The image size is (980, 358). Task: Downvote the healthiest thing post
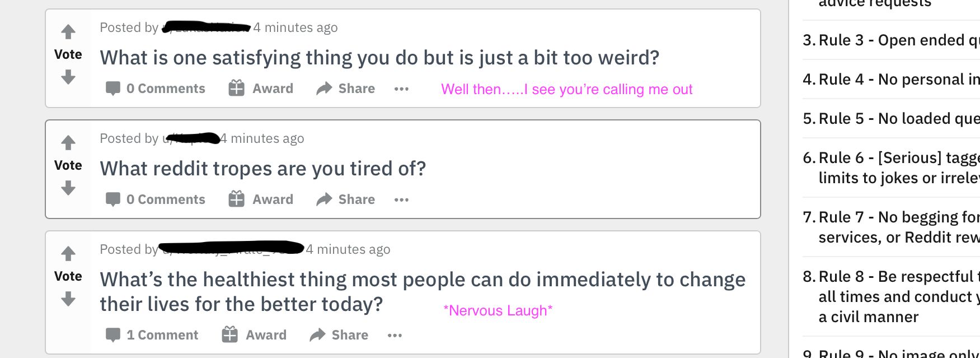[68, 299]
